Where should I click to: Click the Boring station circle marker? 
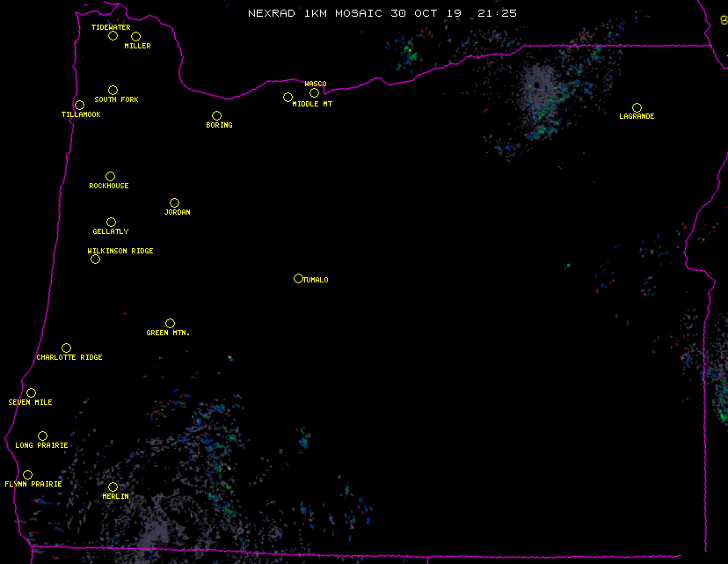[216, 116]
